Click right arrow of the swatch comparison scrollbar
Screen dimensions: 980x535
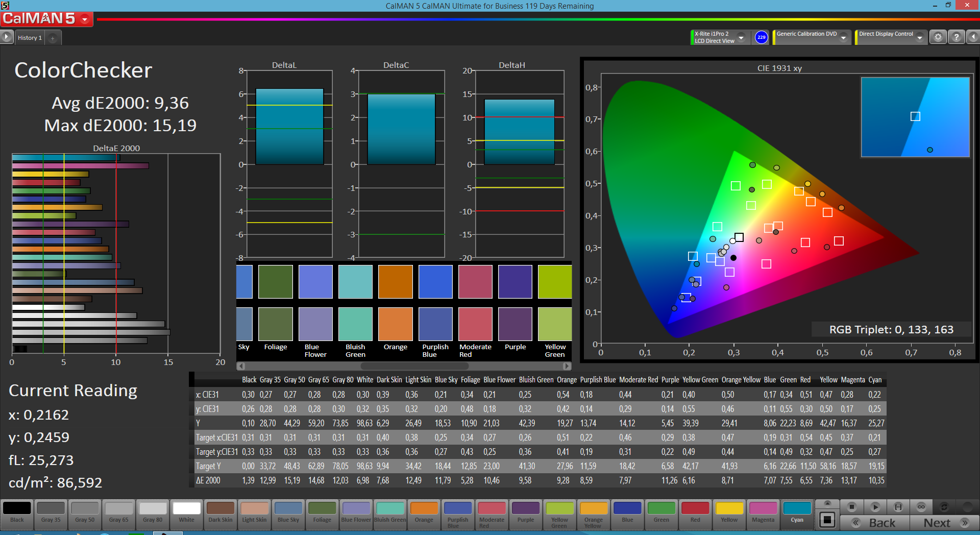pyautogui.click(x=567, y=366)
